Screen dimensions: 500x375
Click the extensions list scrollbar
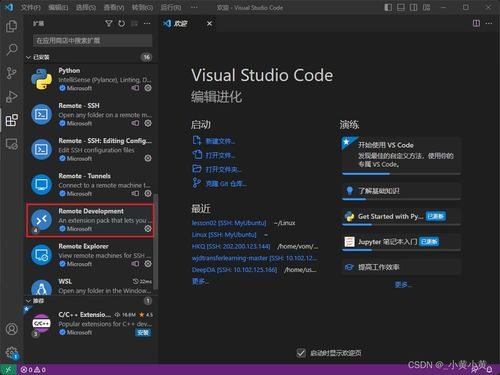156,241
